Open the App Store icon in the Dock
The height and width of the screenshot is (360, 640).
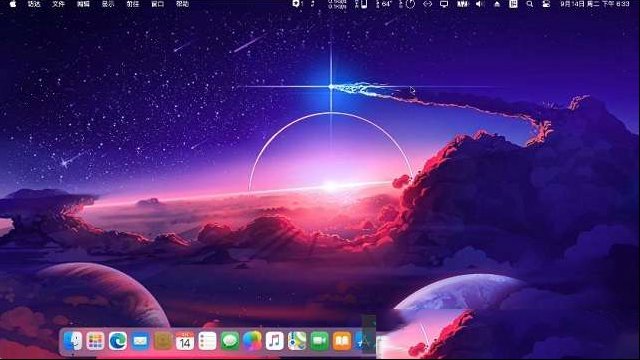point(364,341)
